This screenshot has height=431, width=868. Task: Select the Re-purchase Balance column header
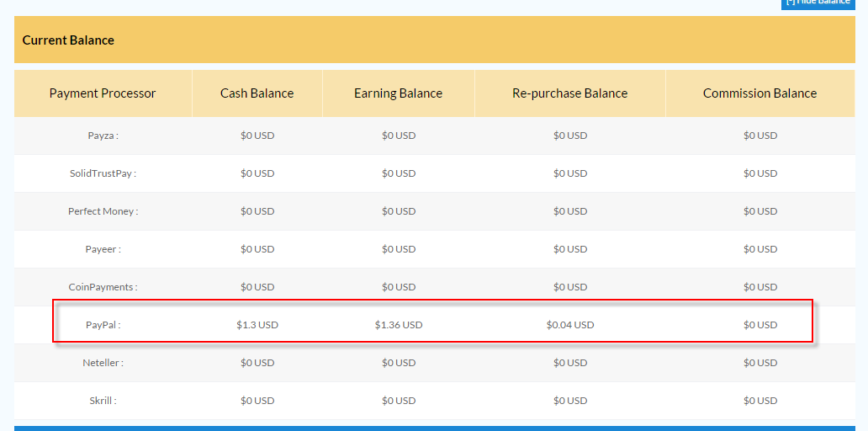569,93
